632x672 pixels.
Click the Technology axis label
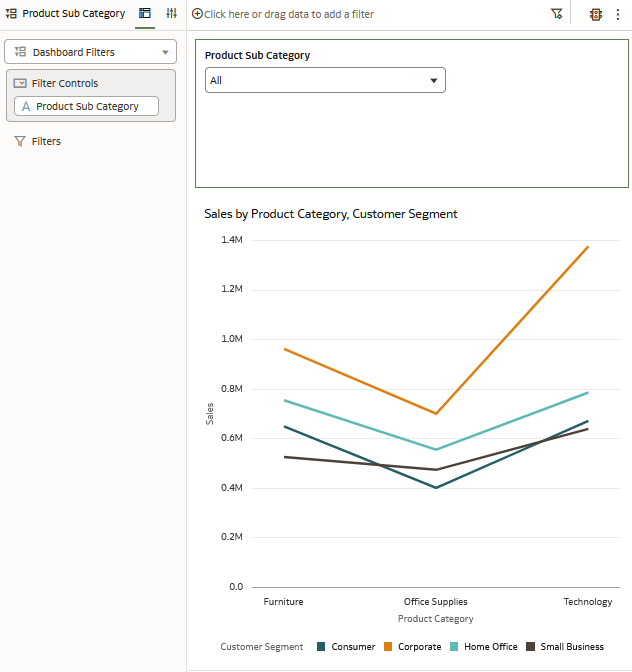click(x=587, y=602)
